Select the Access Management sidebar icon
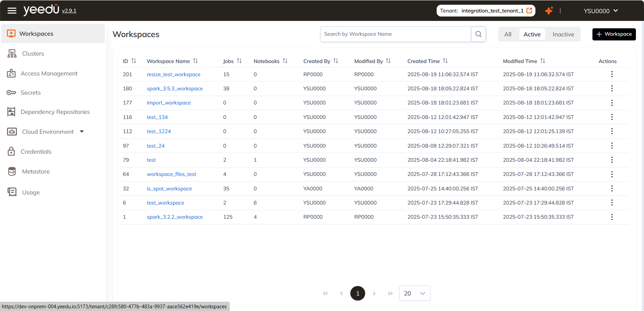This screenshot has width=644, height=311. pos(11,73)
